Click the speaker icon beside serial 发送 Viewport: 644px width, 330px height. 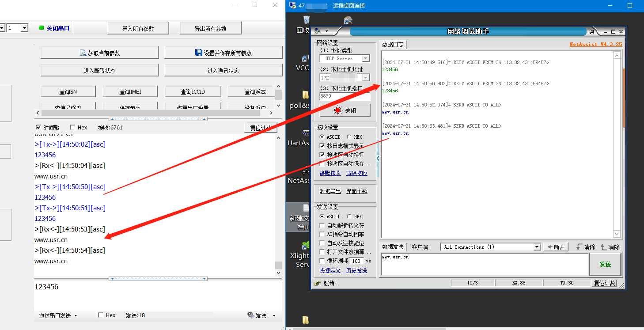point(250,315)
